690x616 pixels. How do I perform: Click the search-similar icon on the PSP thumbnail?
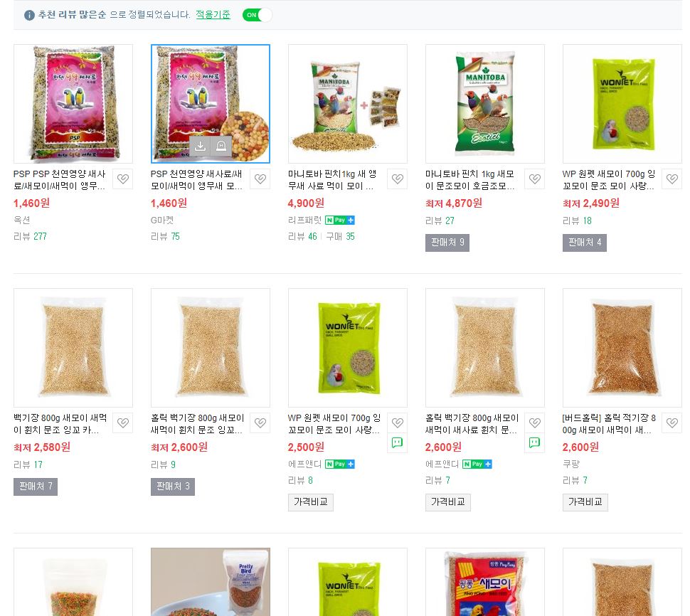pos(221,146)
